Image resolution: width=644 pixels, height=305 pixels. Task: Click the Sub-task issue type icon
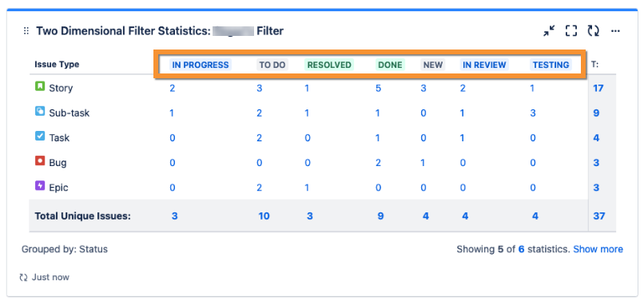[40, 111]
